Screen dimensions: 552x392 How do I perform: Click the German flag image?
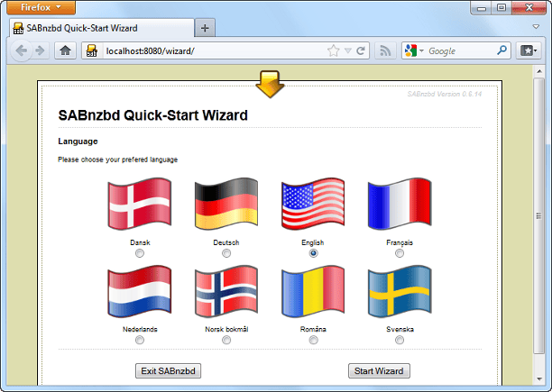click(226, 204)
